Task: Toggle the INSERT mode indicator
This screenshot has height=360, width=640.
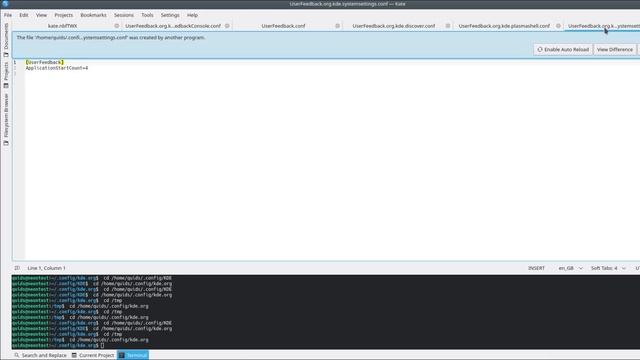Action: [536, 268]
